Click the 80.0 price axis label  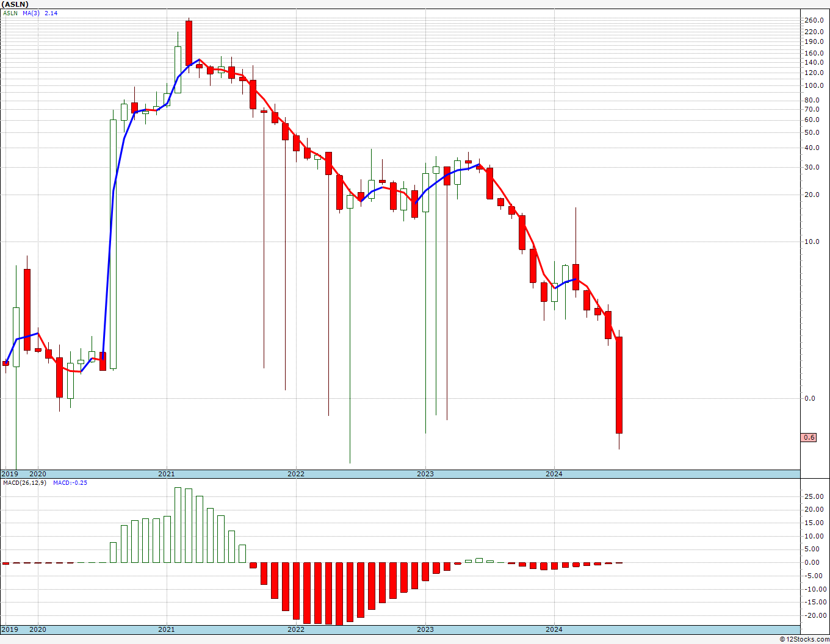812,100
